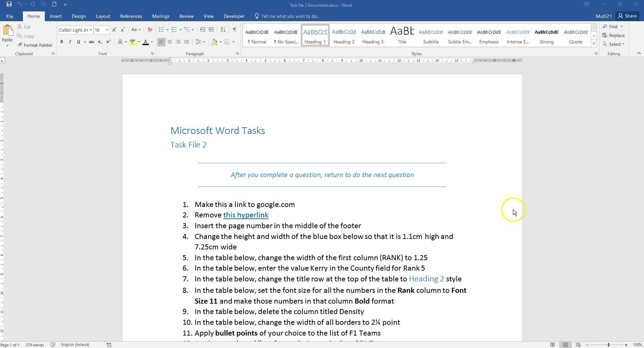Switch to the Mailings tab
644x348 pixels.
click(161, 16)
